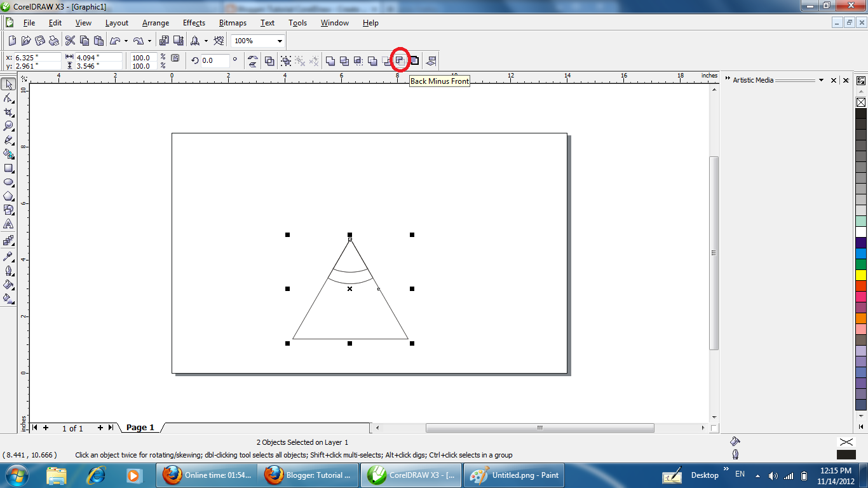
Task: Apply the no-color swatch in palette
Action: point(861,102)
